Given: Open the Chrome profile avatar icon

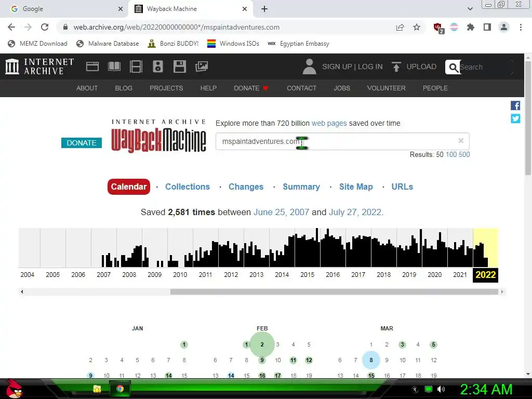Looking at the screenshot, I should [x=504, y=27].
